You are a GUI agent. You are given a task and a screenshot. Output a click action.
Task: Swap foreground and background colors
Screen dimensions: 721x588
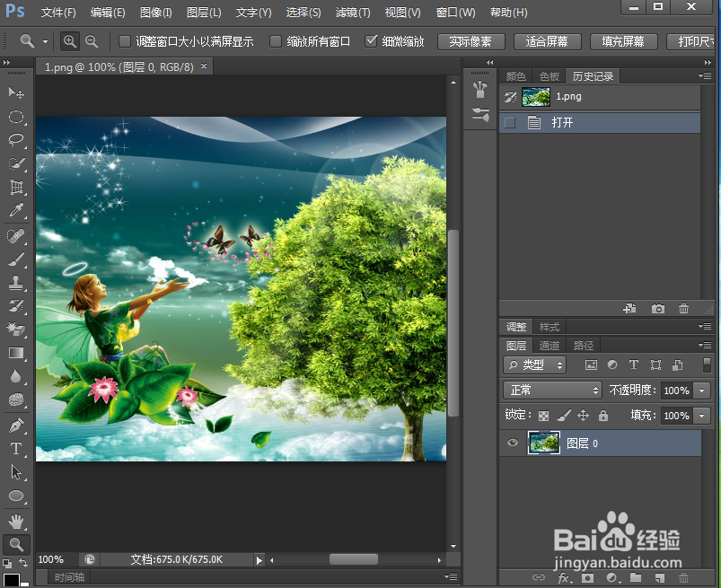[23, 563]
